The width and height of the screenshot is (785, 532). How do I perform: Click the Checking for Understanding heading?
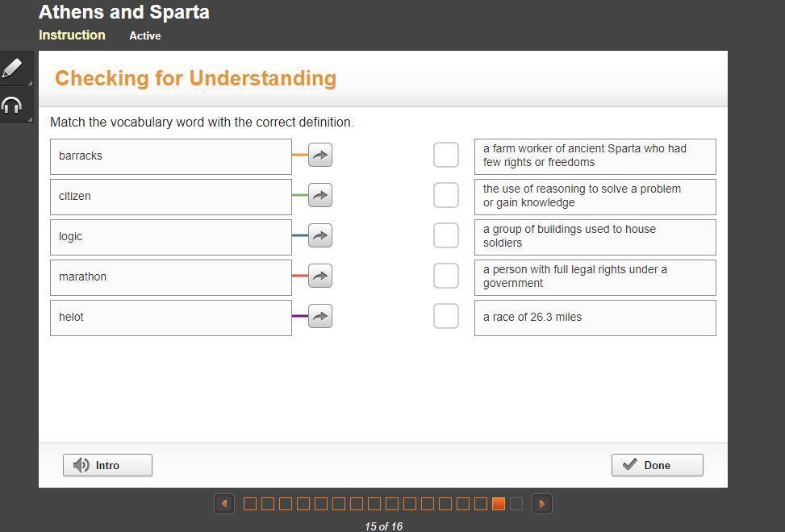click(x=196, y=78)
